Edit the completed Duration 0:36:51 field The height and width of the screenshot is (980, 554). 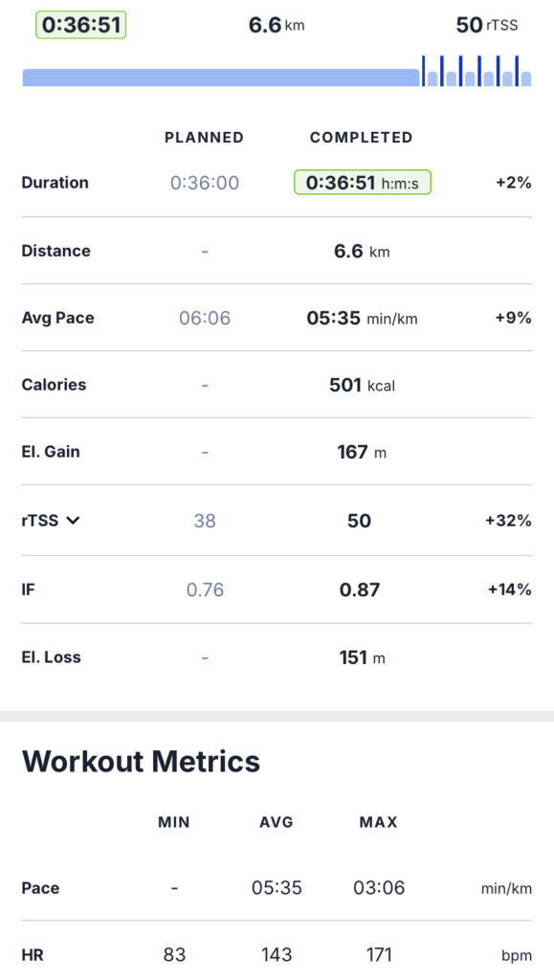[x=363, y=183]
